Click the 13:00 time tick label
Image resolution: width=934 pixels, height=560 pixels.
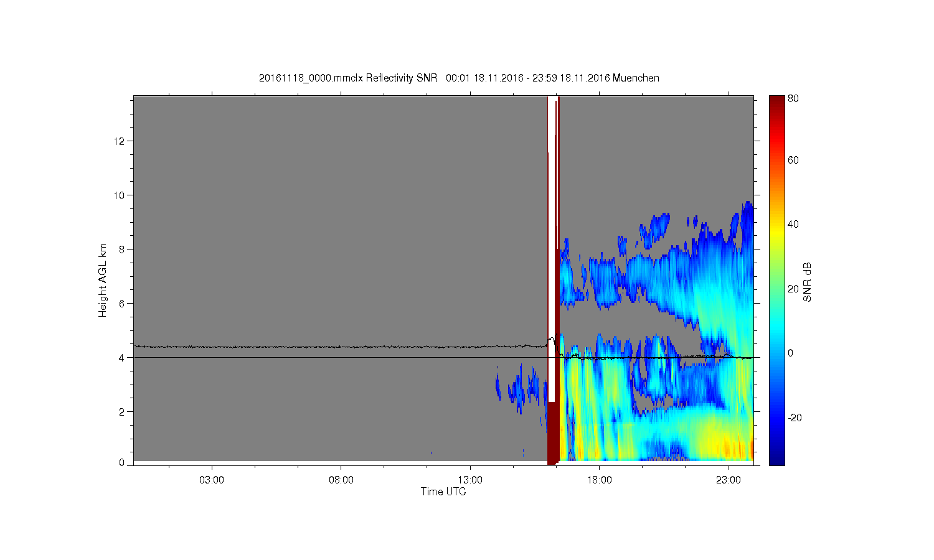470,480
